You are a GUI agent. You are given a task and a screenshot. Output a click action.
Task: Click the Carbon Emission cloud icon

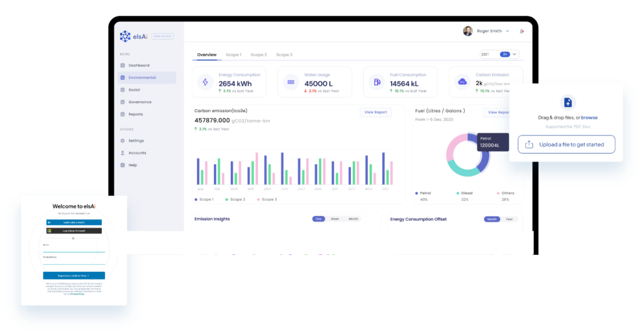[x=462, y=82]
